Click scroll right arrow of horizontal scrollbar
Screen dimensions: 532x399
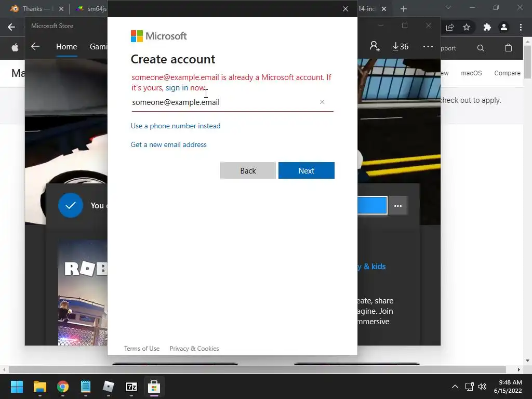pos(519,369)
